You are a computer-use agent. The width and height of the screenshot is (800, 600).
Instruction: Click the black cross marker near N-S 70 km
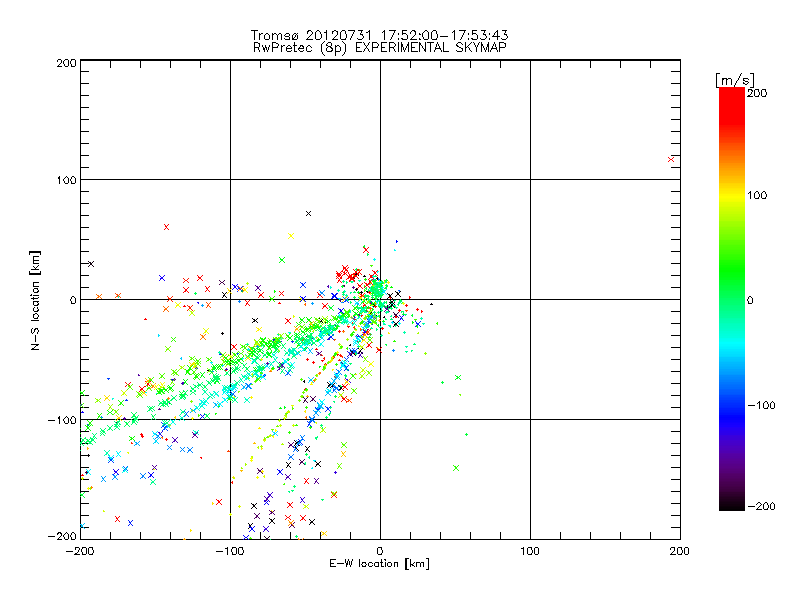pyautogui.click(x=308, y=214)
